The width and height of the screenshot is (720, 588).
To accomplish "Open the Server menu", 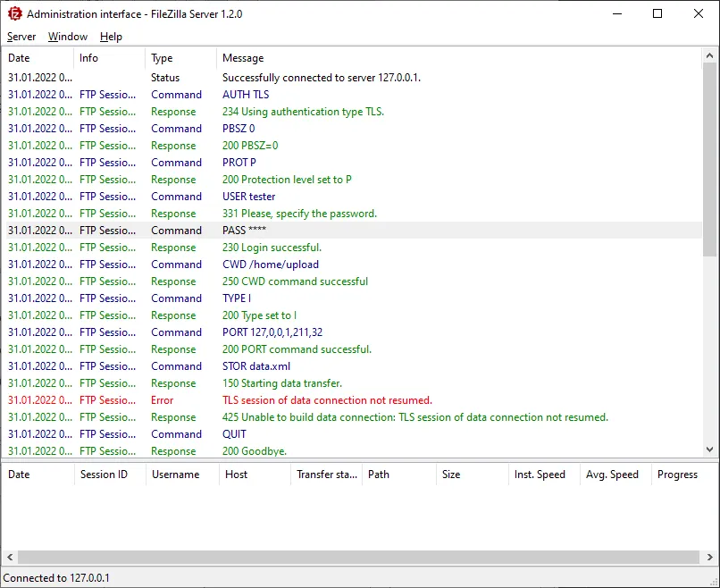I will [x=21, y=37].
